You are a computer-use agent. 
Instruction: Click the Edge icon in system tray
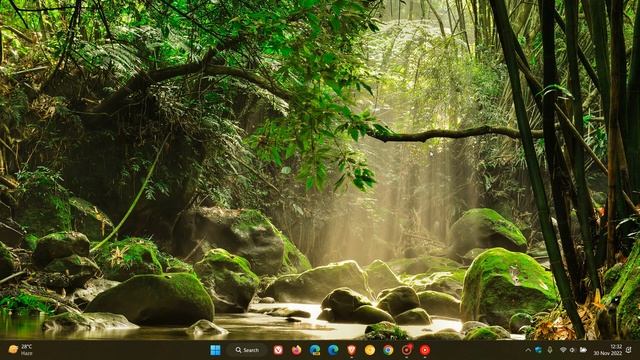(538, 350)
